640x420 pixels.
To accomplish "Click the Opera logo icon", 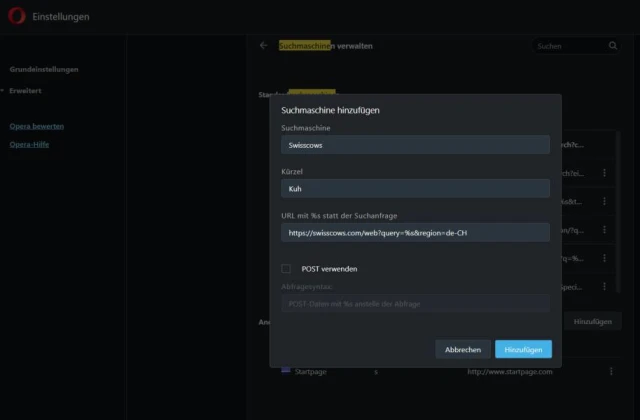I will [16, 17].
